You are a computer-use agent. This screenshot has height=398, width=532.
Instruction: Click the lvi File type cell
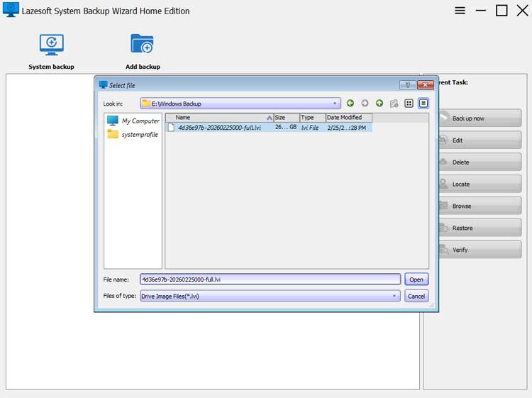[x=310, y=128]
